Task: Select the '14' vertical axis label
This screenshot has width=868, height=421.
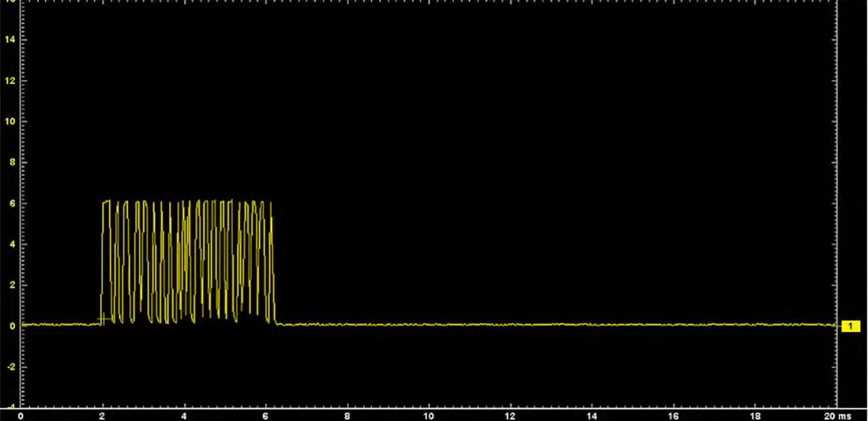Action: pyautogui.click(x=9, y=39)
